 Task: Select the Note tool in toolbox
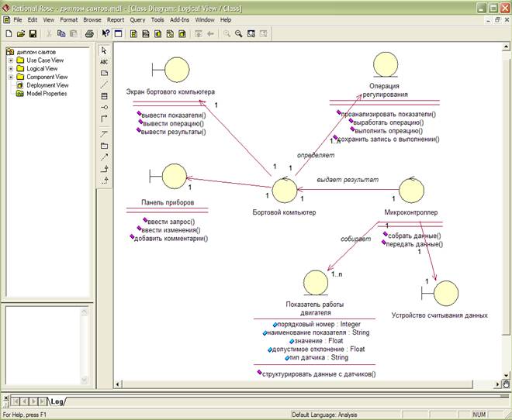(x=104, y=74)
